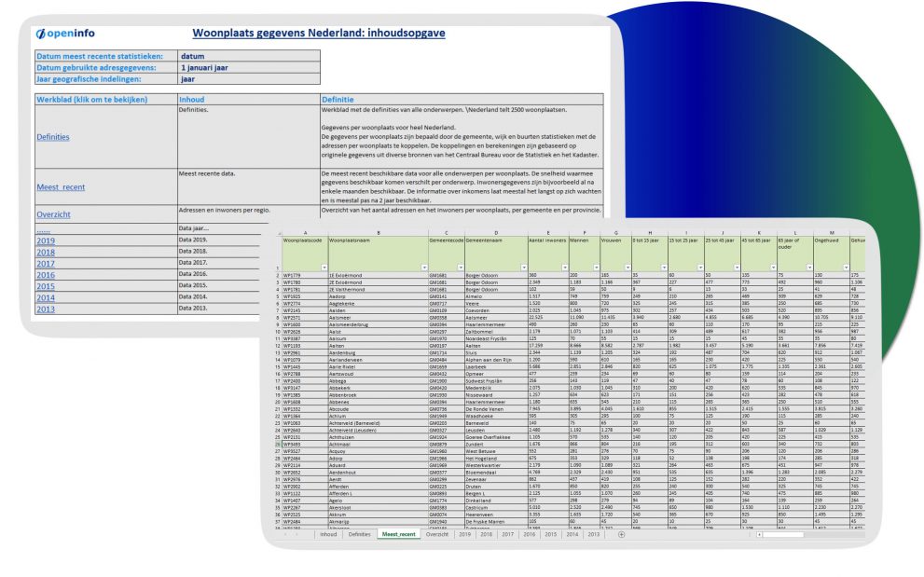Click the 'Jaar geografische indelingen:' label cell
The height and width of the screenshot is (577, 924).
[106, 79]
